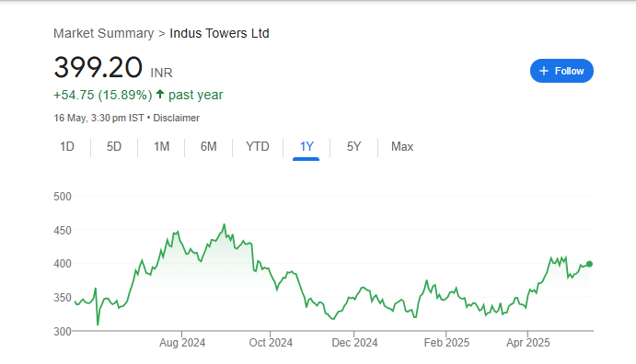Click the Aug 2024 axis label
This screenshot has width=636, height=364.
click(x=182, y=343)
